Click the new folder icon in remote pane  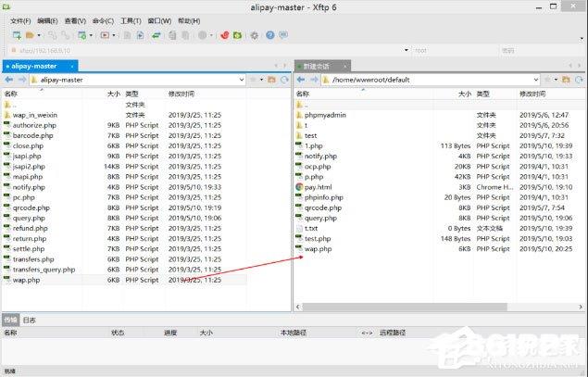pyautogui.click(x=567, y=80)
